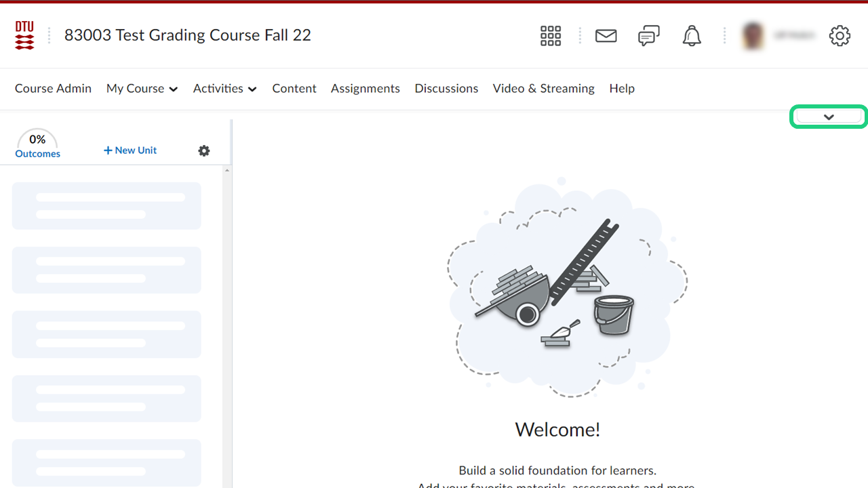Viewport: 868px width, 488px height.
Task: Click the DTU logo home icon
Action: [x=24, y=35]
